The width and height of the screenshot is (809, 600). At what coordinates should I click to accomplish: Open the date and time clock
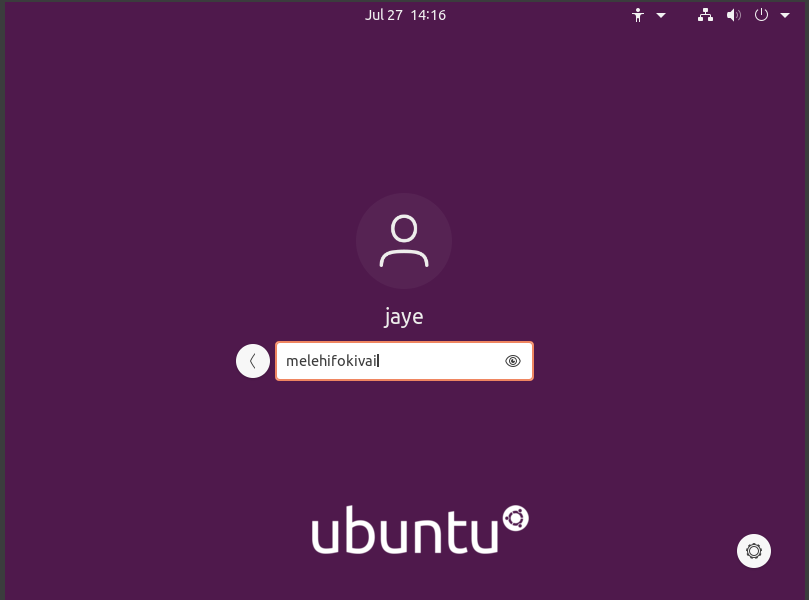tap(405, 15)
